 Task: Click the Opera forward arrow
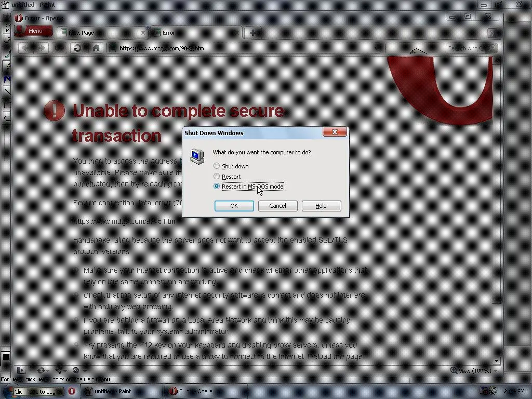[x=42, y=48]
